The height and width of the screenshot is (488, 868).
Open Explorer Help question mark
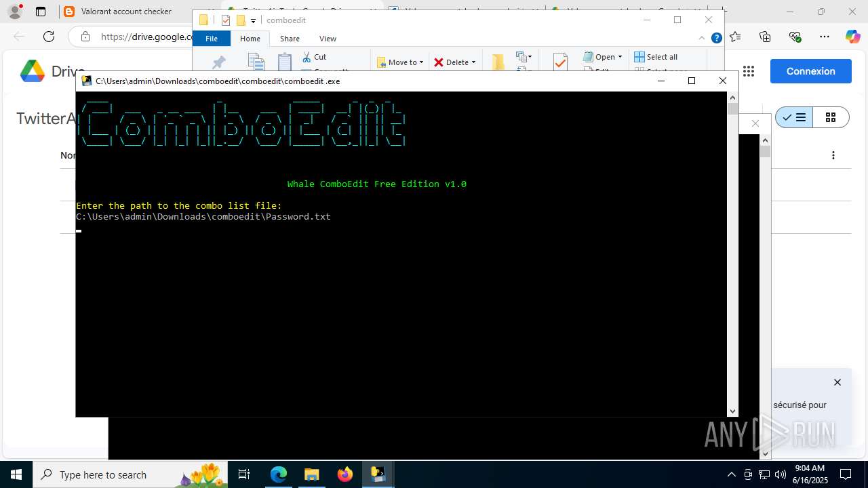pos(716,39)
